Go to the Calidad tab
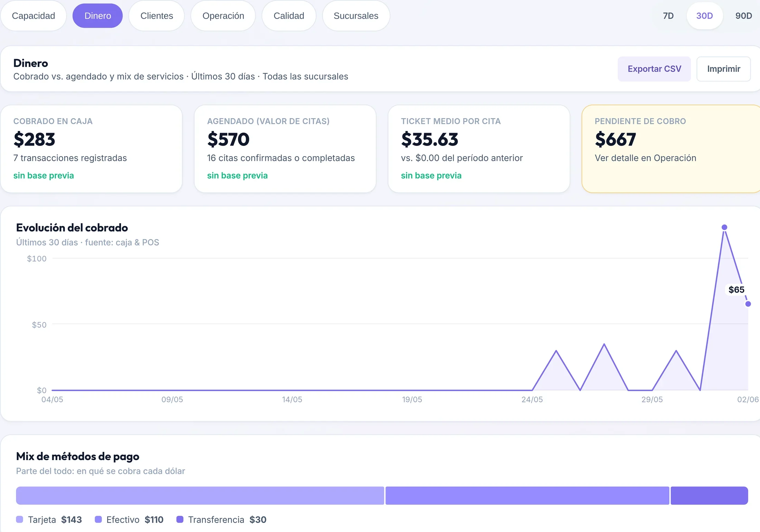 289,16
